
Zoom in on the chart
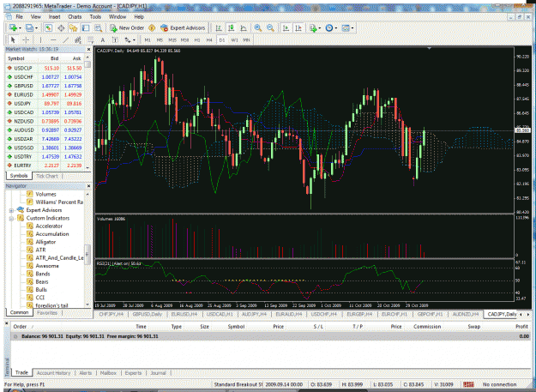pos(258,28)
